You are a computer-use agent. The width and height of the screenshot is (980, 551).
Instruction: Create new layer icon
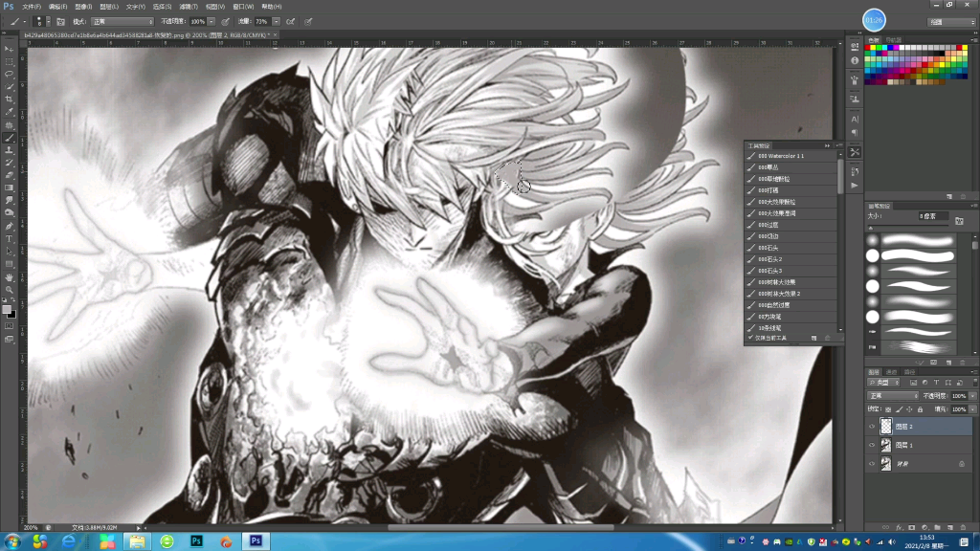pos(950,528)
